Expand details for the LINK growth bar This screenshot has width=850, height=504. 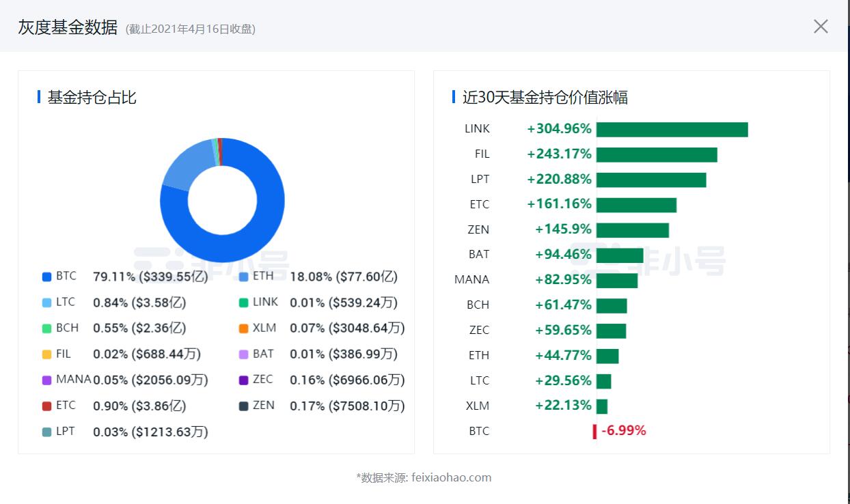tap(672, 128)
